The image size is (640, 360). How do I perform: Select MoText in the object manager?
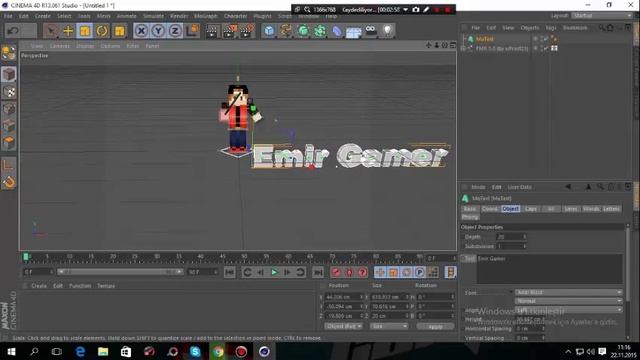point(485,39)
